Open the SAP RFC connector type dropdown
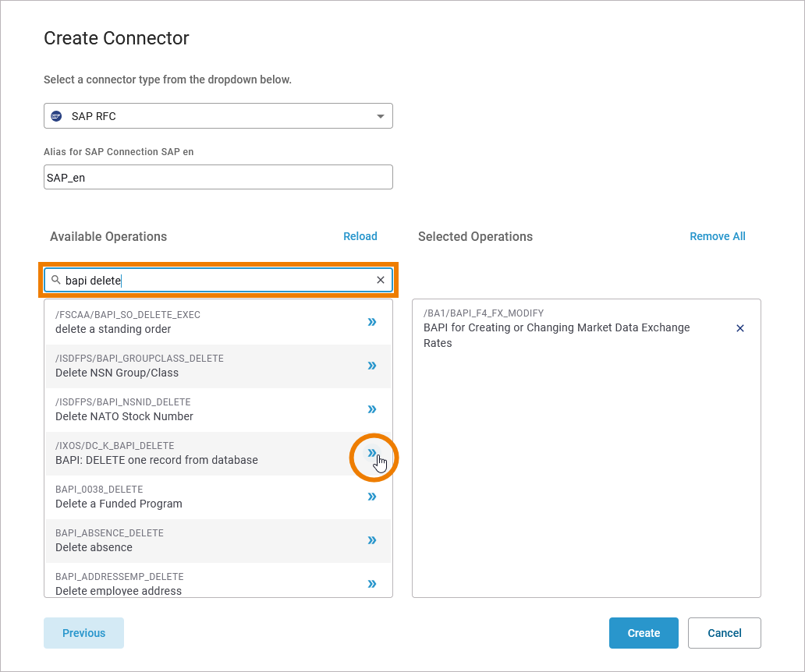The width and height of the screenshot is (805, 672). pyautogui.click(x=218, y=116)
